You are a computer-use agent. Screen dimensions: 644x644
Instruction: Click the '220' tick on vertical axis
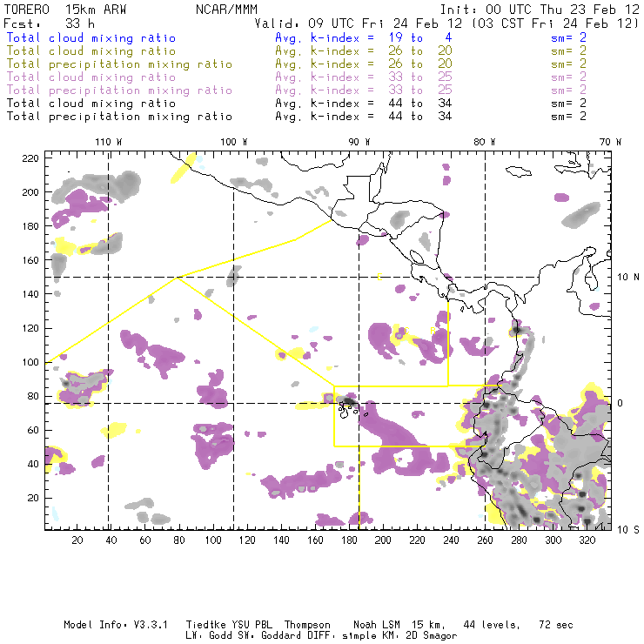coord(30,158)
